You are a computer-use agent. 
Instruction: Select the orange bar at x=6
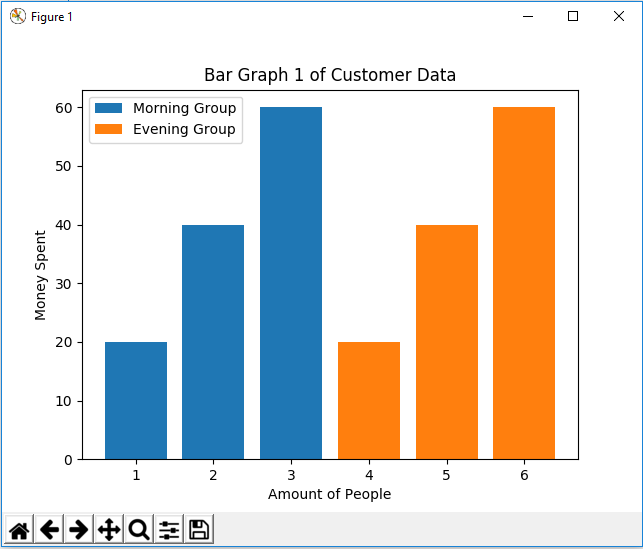point(524,283)
